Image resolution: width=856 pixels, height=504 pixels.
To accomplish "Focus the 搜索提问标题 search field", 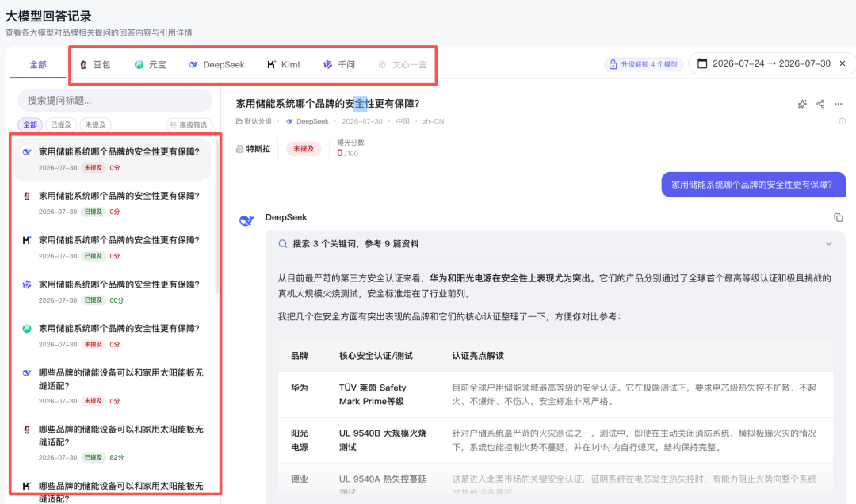I will coord(115,101).
